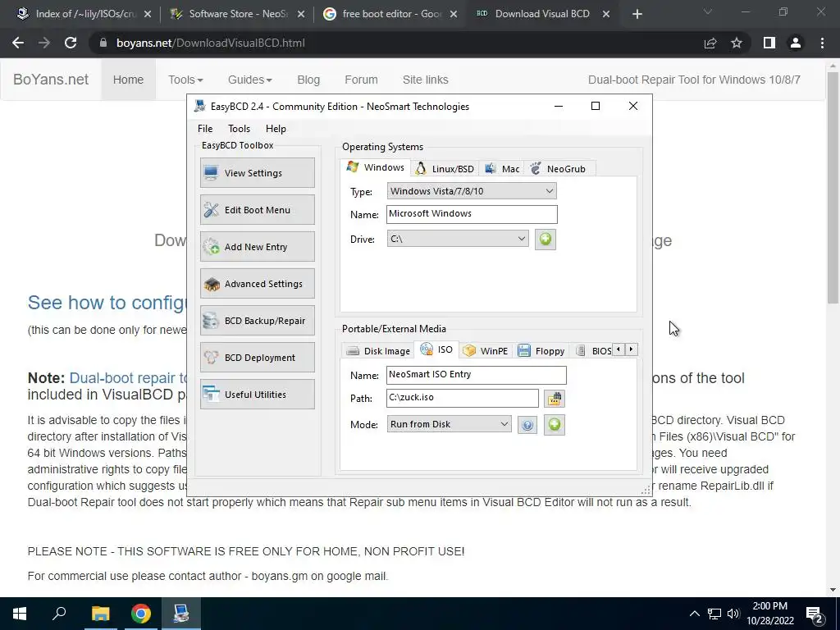
Task: Click green add entry icon beside Drive
Action: pos(546,239)
